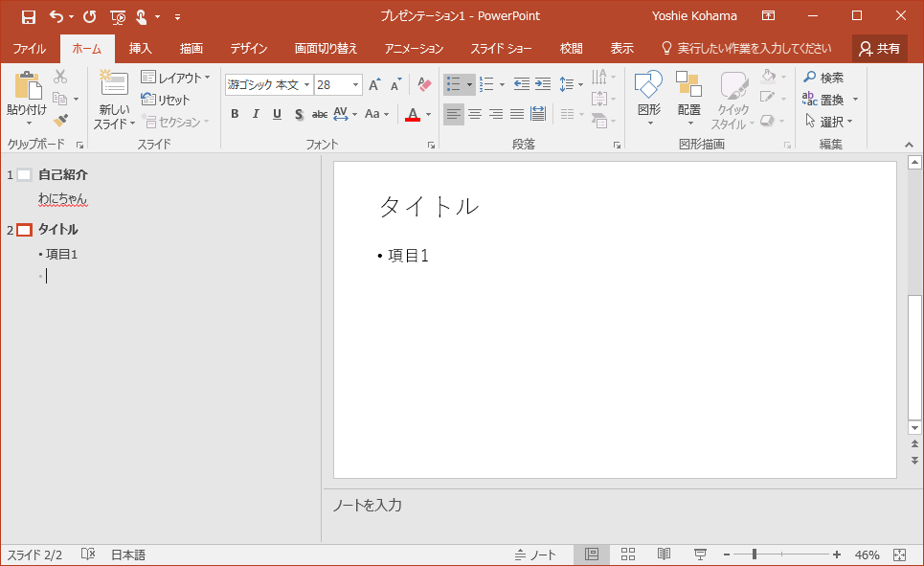Toggle the Notes pane in status bar
The width and height of the screenshot is (924, 566).
point(535,555)
